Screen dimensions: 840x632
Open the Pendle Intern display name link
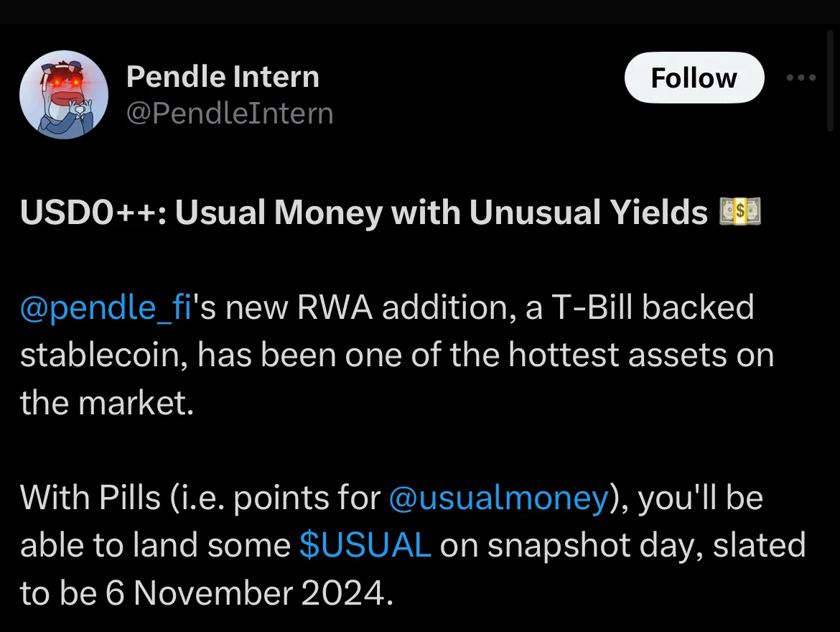coord(223,77)
